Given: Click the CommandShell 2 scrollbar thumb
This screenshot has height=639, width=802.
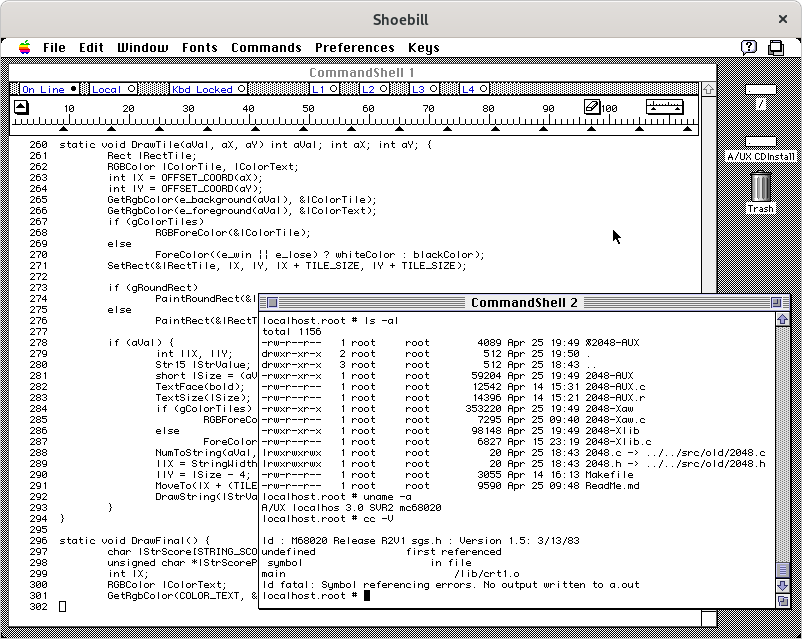Looking at the screenshot, I should click(783, 570).
